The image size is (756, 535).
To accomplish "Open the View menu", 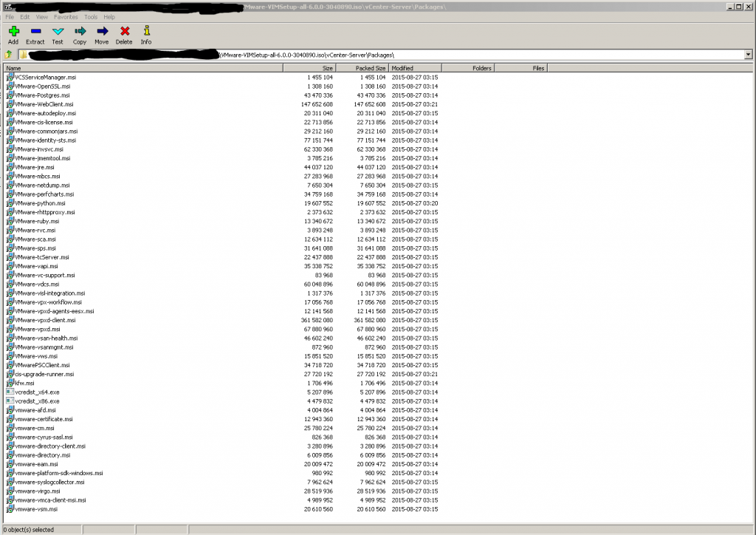I will tap(42, 17).
